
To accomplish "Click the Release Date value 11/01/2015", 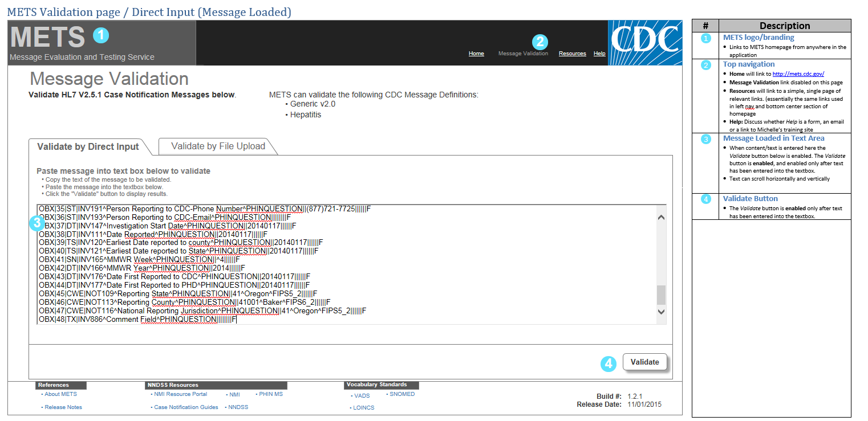I will click(x=644, y=404).
